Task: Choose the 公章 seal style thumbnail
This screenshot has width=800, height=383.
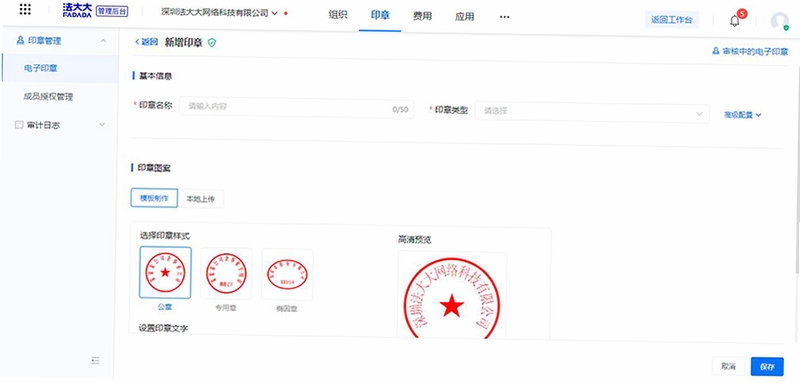Action: coord(165,273)
